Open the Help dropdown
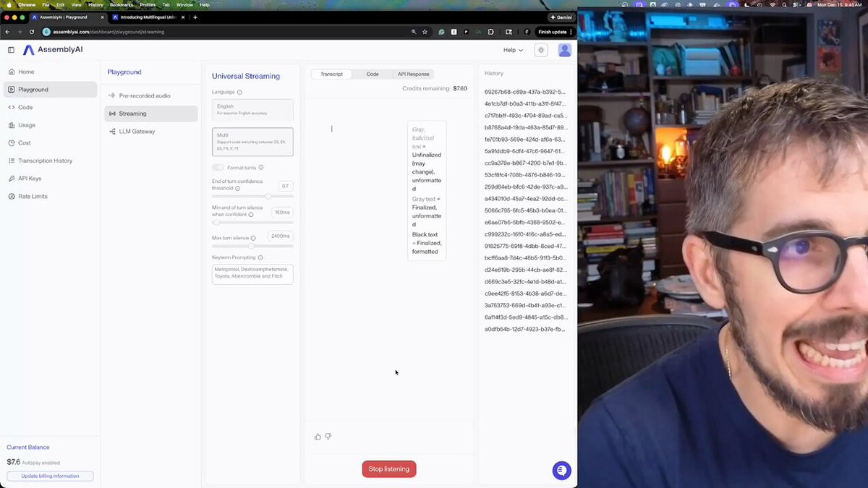This screenshot has height=488, width=868. pos(513,50)
